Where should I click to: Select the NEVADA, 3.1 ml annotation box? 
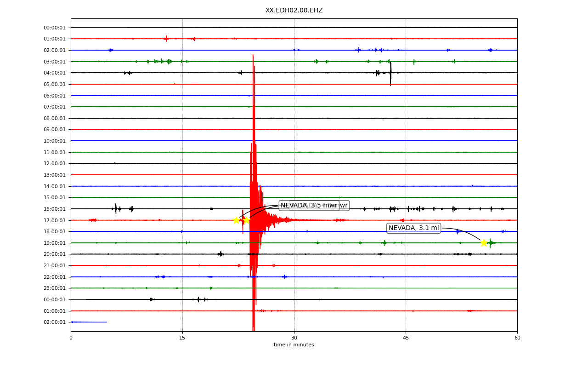pos(414,228)
